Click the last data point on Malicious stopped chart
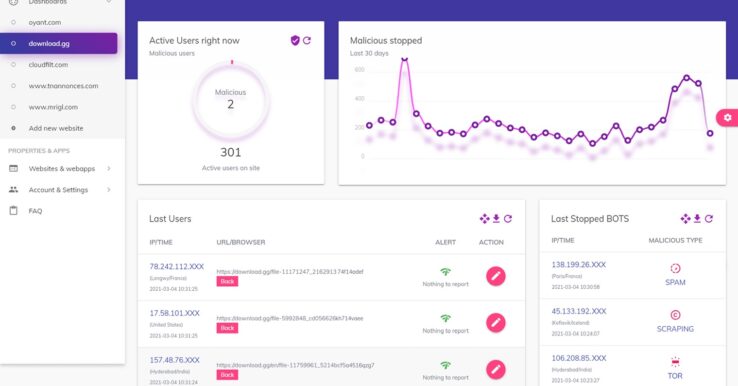This screenshot has height=386, width=738. [x=710, y=133]
